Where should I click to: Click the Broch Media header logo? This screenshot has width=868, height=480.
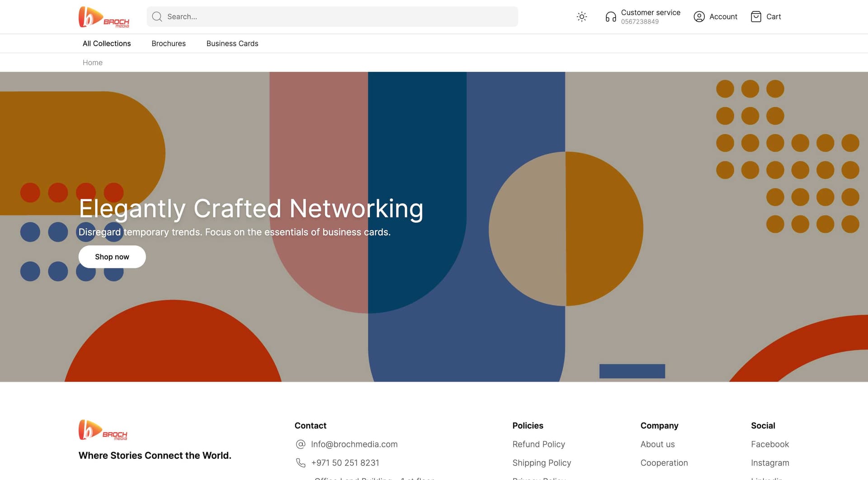tap(104, 17)
